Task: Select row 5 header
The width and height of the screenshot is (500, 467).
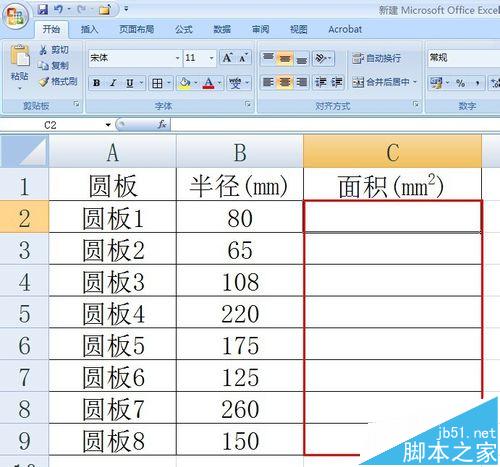Action: 24,313
